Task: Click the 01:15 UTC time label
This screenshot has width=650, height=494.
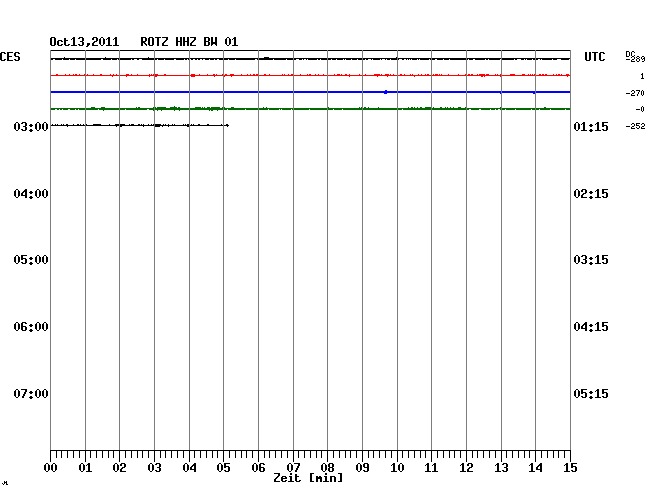Action: tap(591, 126)
